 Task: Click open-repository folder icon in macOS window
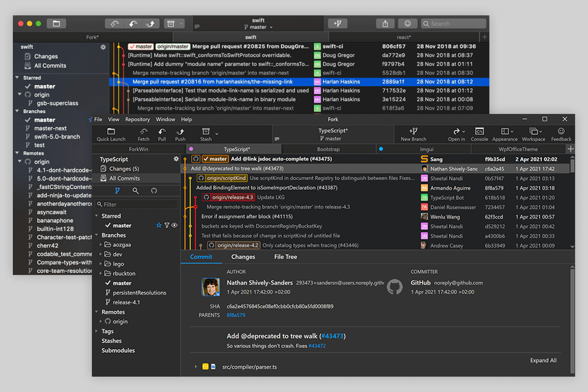[56, 24]
